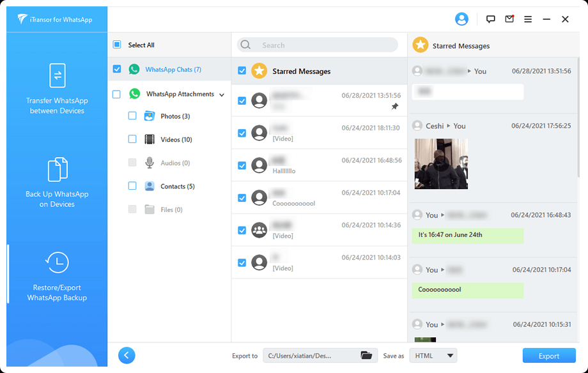Click the Starred Messages star icon in chat list

pyautogui.click(x=259, y=71)
